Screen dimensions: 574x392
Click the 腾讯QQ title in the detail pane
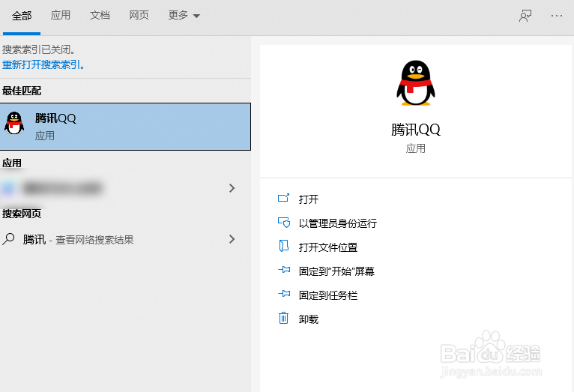[415, 130]
